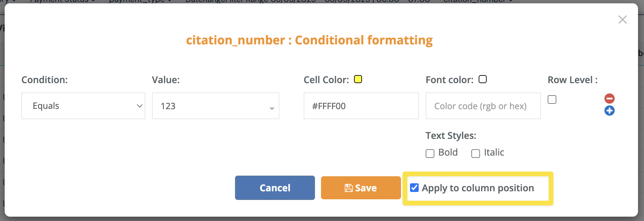Focus the Font color code input
The image size is (644, 221).
[x=483, y=106]
